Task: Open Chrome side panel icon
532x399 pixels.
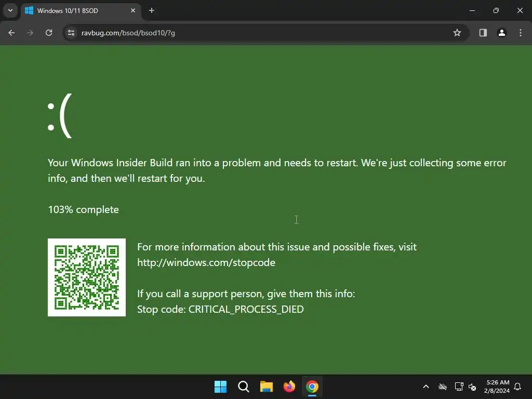Action: click(483, 33)
